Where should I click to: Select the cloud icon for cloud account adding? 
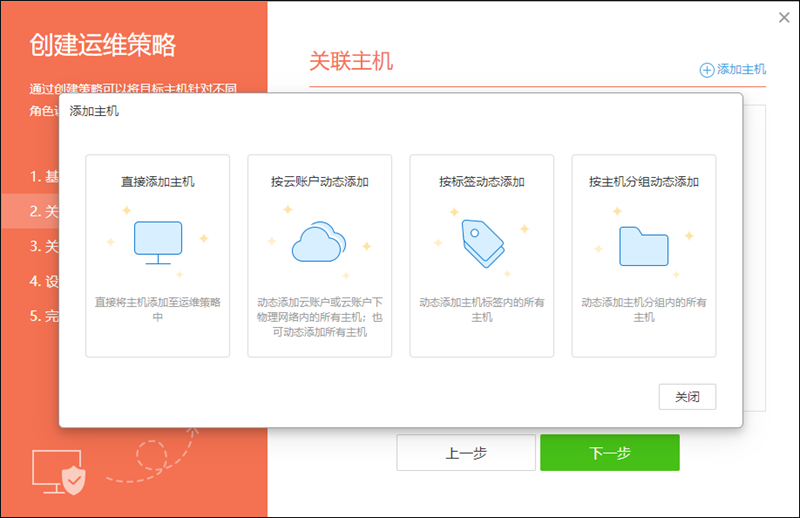(319, 242)
